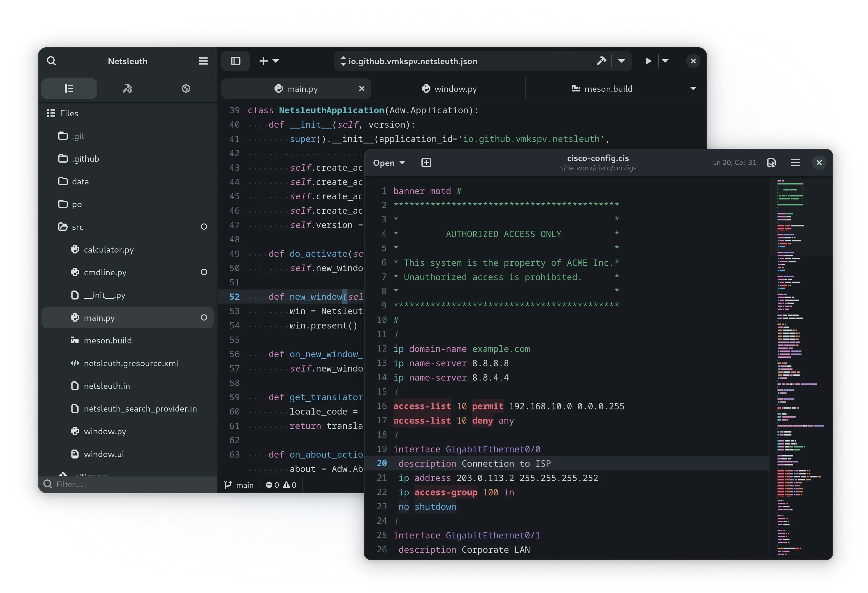Switch to the third sidebar tab

tap(186, 88)
